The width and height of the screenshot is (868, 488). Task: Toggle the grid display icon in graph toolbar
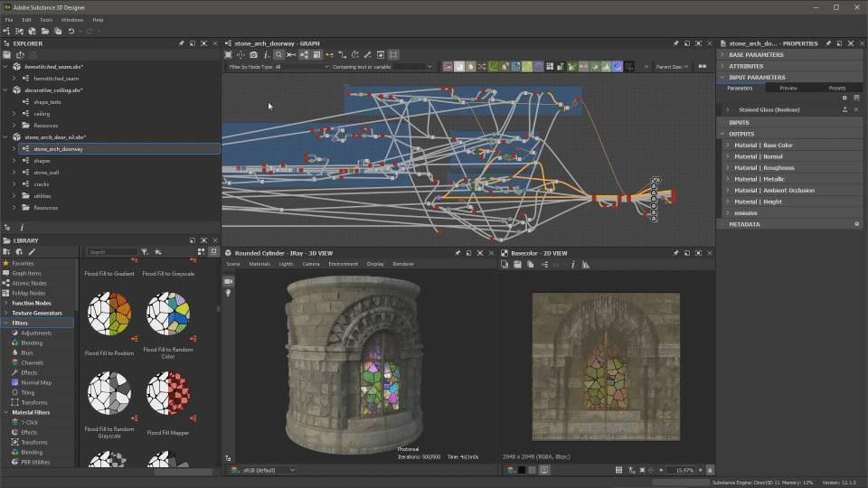click(393, 55)
